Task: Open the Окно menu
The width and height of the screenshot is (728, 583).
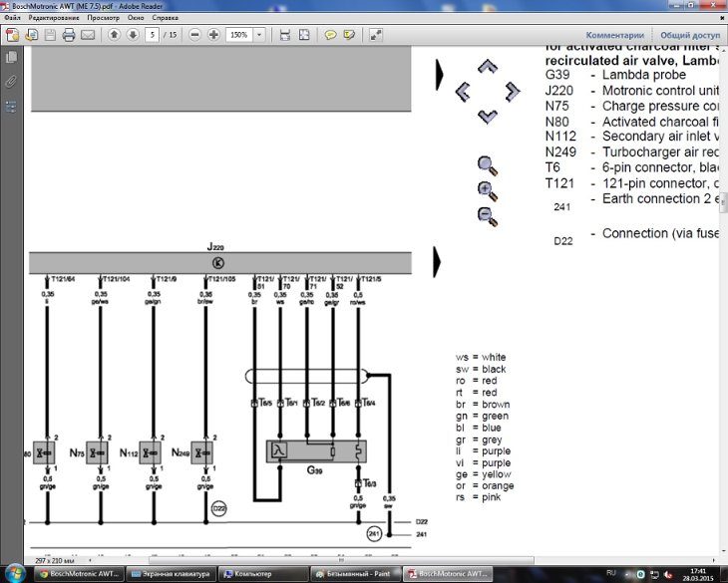Action: click(x=136, y=18)
